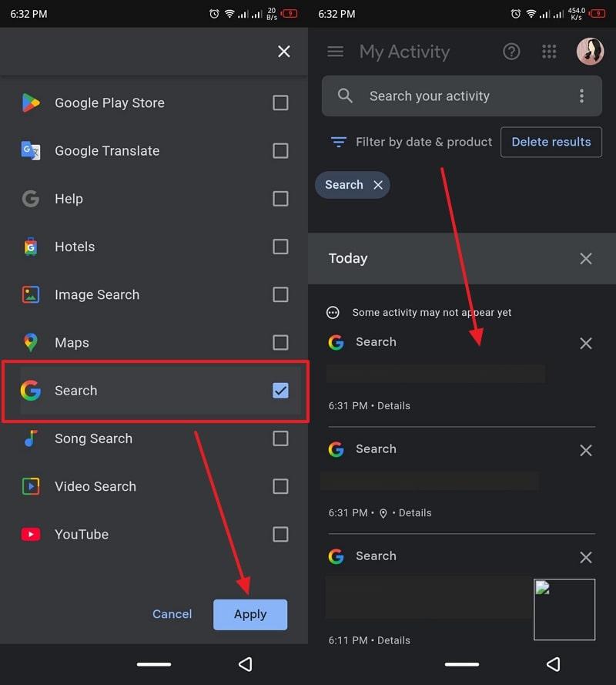This screenshot has height=685, width=616.
Task: Tick the Google Play Store checkbox
Action: point(280,103)
